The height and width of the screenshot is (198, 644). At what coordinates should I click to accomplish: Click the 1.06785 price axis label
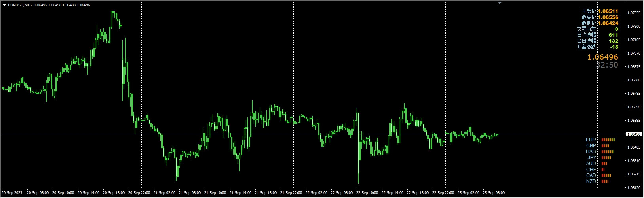pos(634,94)
